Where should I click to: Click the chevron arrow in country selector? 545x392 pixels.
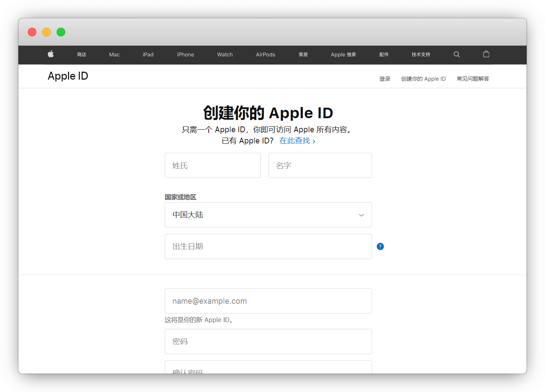tap(361, 215)
